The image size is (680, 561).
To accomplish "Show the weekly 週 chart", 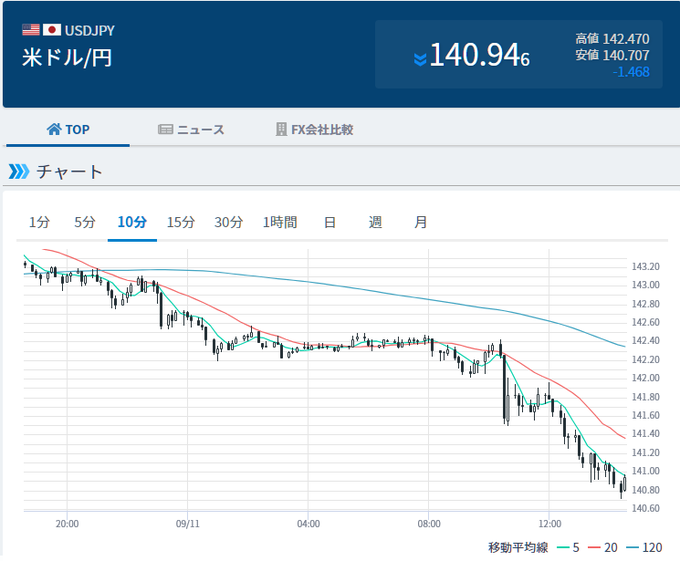I will coord(375,222).
